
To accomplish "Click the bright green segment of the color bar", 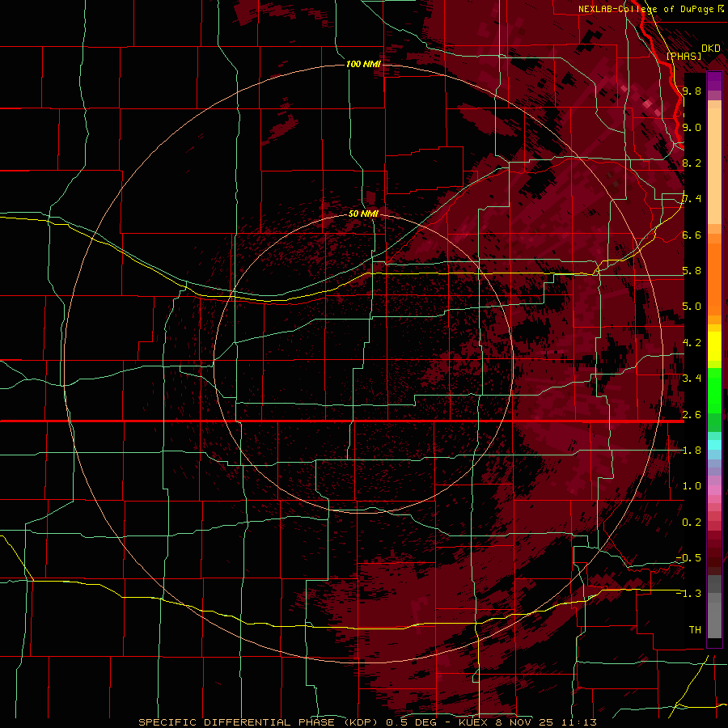I will (x=714, y=390).
